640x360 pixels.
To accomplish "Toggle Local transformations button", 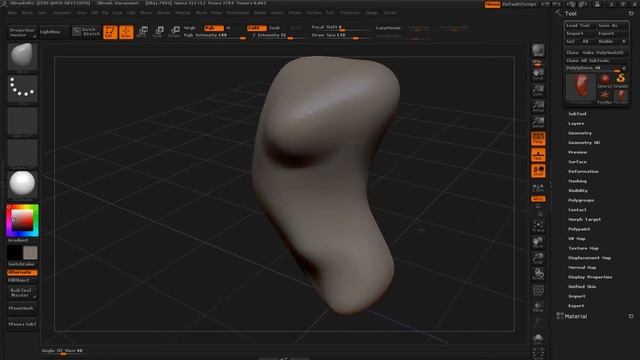I will coord(538,171).
